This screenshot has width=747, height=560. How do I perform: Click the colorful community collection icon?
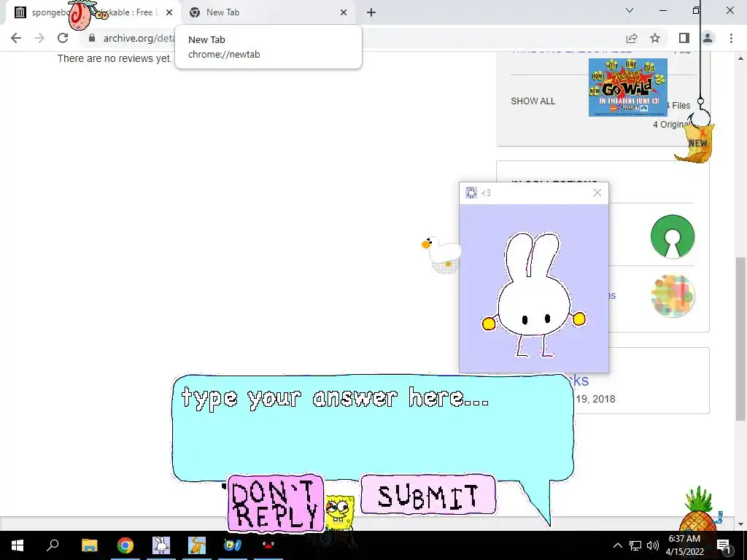tap(672, 295)
